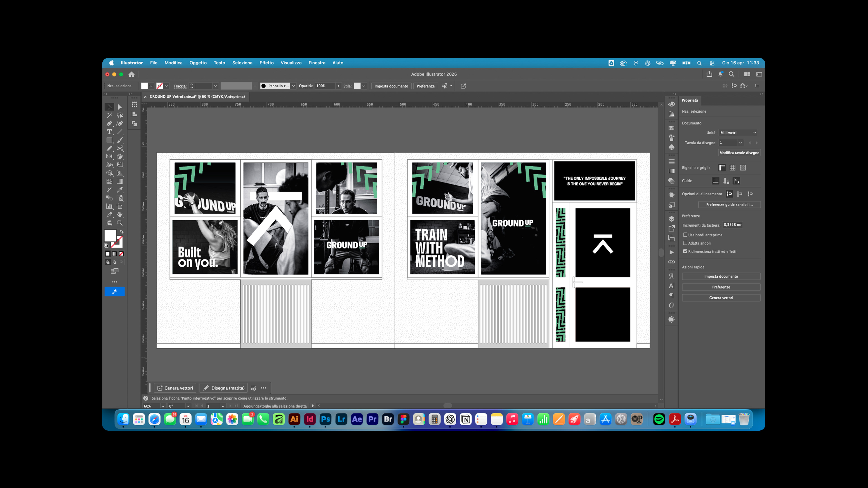Click Genera vettori in quick actions
The image size is (868, 488).
(721, 298)
